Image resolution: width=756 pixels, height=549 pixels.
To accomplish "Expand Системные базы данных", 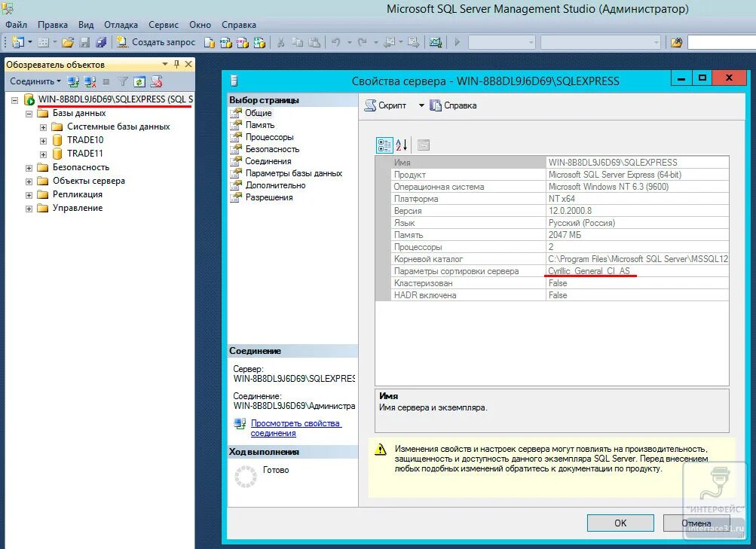I will click(x=44, y=127).
